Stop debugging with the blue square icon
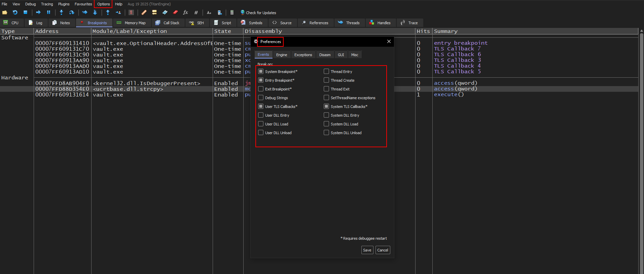This screenshot has width=644, height=274. click(25, 12)
